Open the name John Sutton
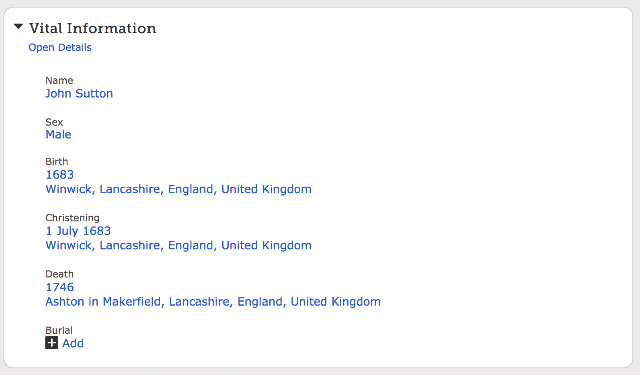Image resolution: width=640 pixels, height=375 pixels. [79, 93]
